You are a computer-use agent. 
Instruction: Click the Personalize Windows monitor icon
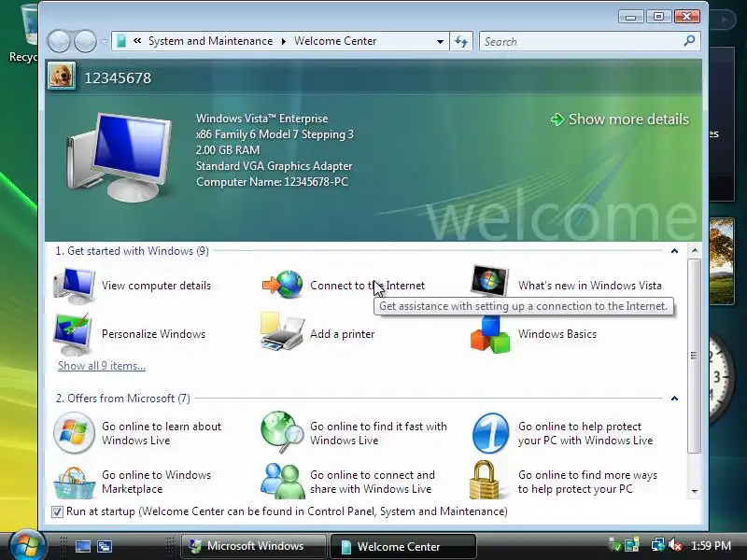pos(73,334)
